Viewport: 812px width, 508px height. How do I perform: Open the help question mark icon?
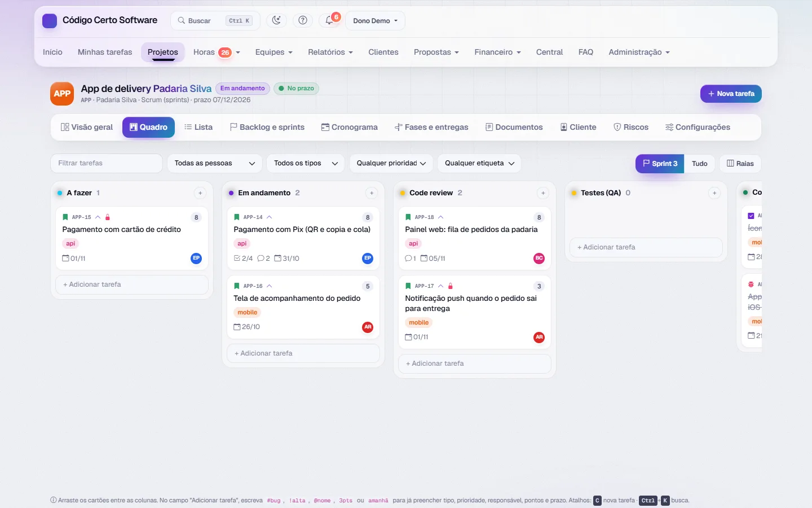coord(303,20)
